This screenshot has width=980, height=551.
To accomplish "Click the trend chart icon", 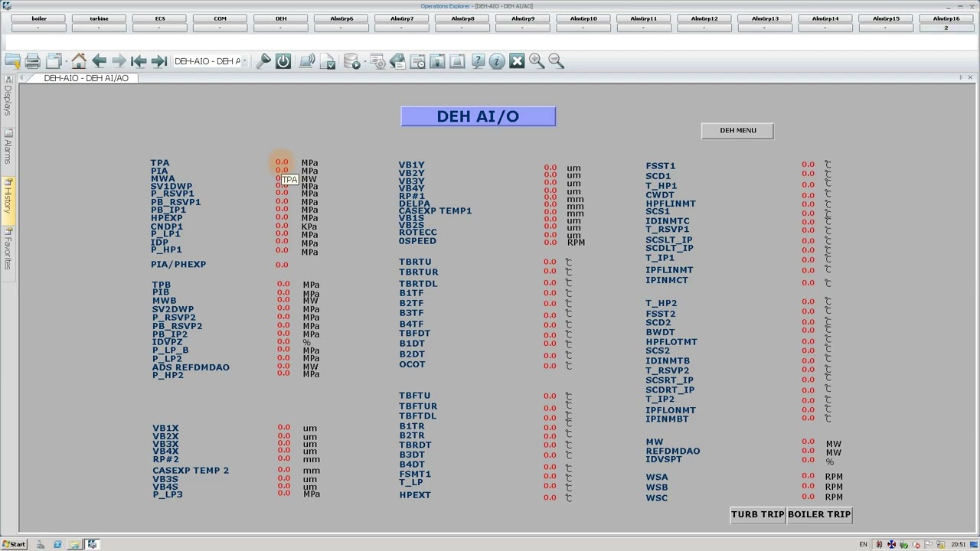I will [437, 61].
